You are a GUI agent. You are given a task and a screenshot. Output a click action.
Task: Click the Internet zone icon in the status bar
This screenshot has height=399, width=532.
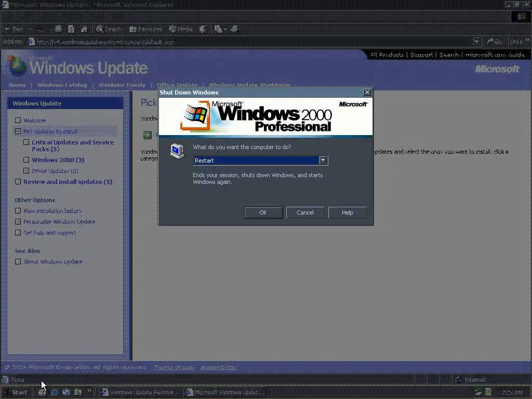click(459, 380)
